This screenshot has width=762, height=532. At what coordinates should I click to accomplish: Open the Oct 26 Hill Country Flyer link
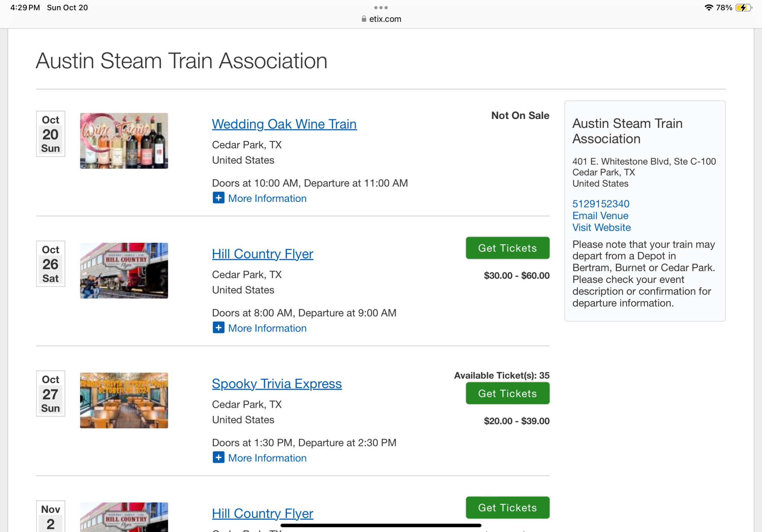point(263,254)
